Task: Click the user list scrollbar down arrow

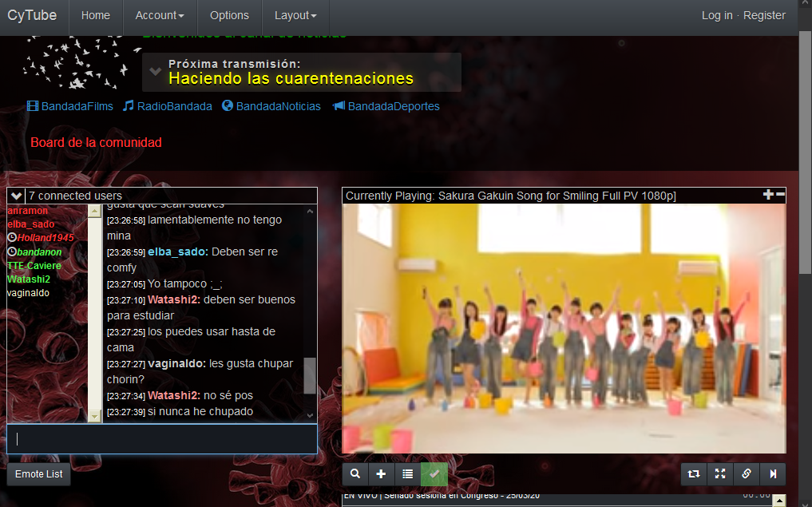Action: [x=94, y=416]
